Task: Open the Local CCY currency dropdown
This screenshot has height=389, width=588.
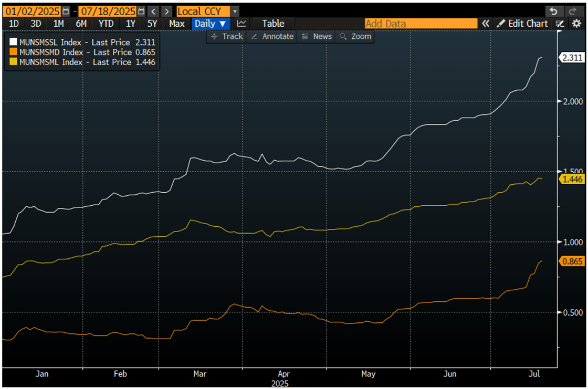Action: [235, 11]
